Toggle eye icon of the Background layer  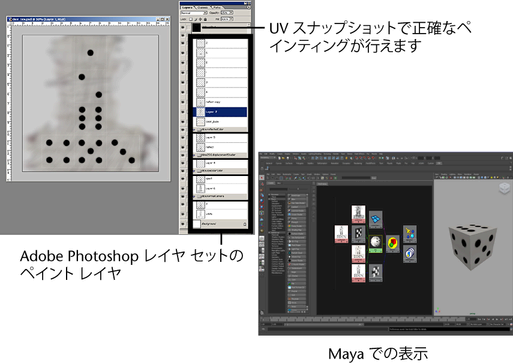(183, 224)
